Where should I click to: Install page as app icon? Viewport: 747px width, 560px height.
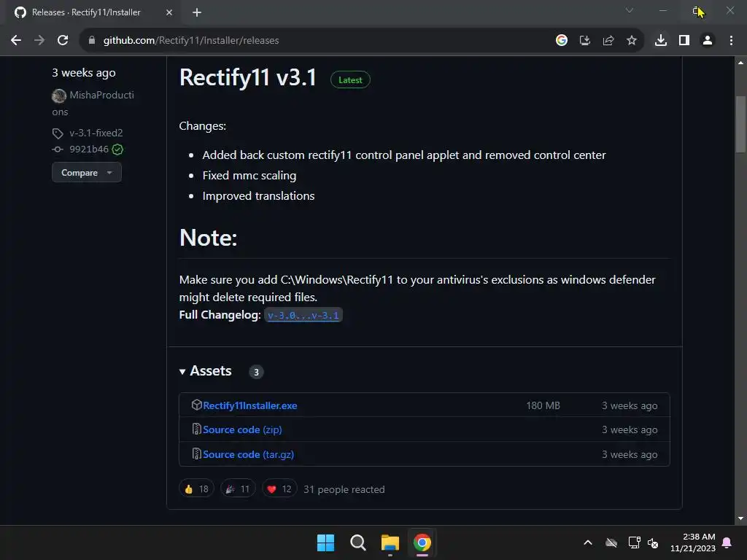585,41
